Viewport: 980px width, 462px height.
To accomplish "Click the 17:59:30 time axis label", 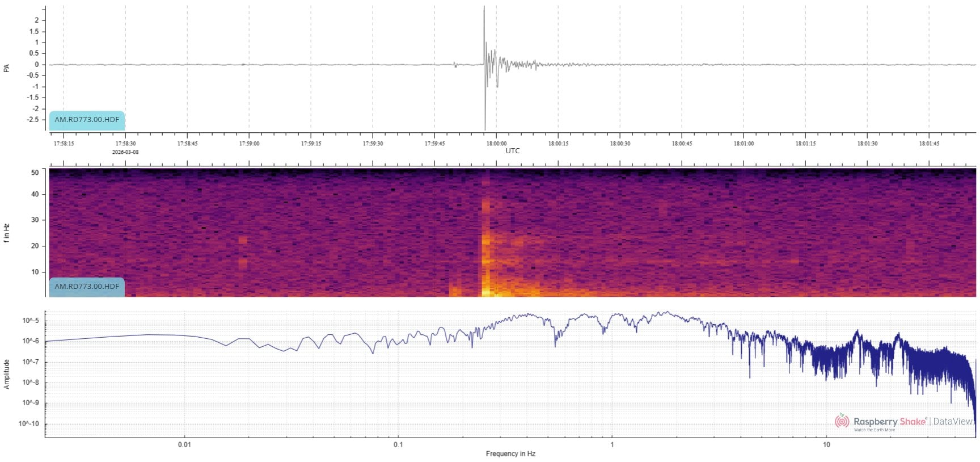I will coord(373,144).
